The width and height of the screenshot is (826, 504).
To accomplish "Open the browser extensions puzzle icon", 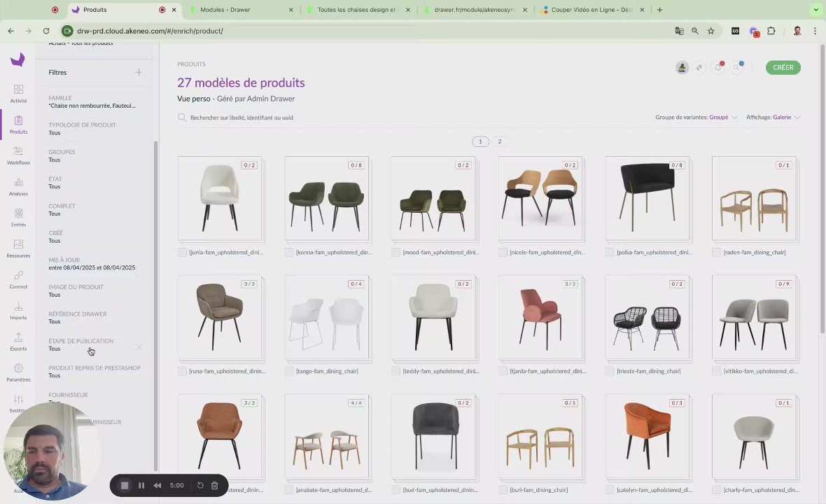I will pos(771,31).
